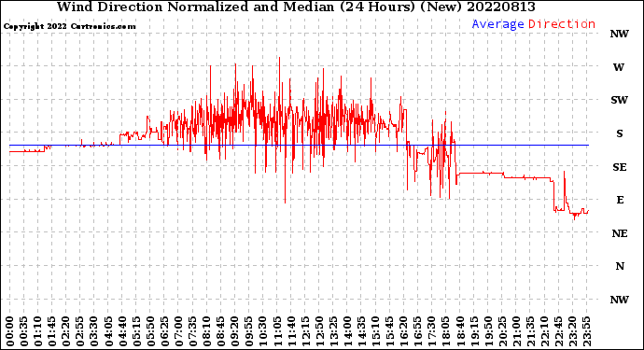Click the 11:40 time axis label

pyautogui.click(x=290, y=331)
